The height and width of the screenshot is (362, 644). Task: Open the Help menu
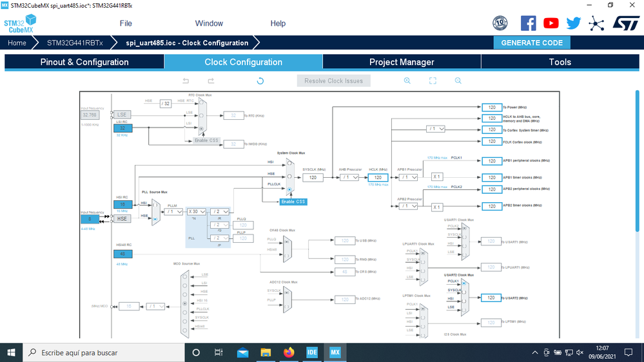pos(278,23)
